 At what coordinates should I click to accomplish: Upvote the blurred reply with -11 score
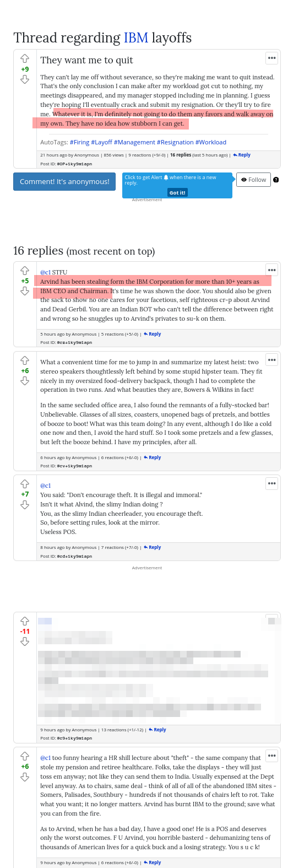pyautogui.click(x=25, y=621)
